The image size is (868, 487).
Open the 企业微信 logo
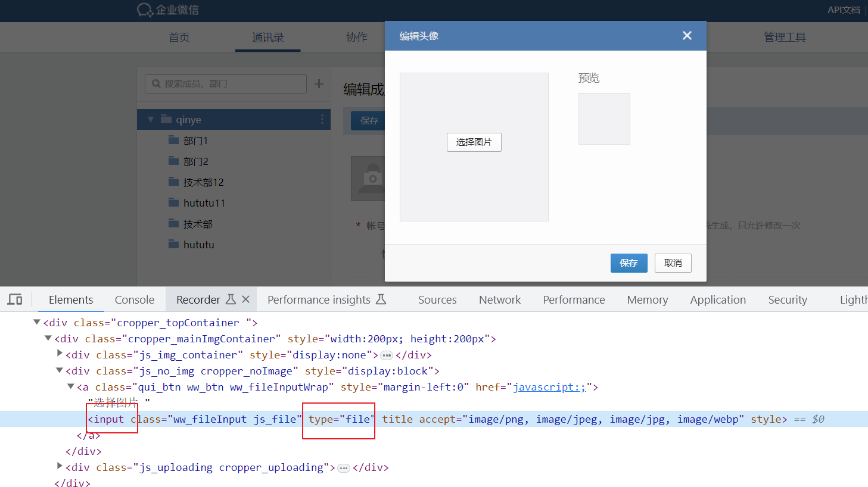(x=168, y=10)
